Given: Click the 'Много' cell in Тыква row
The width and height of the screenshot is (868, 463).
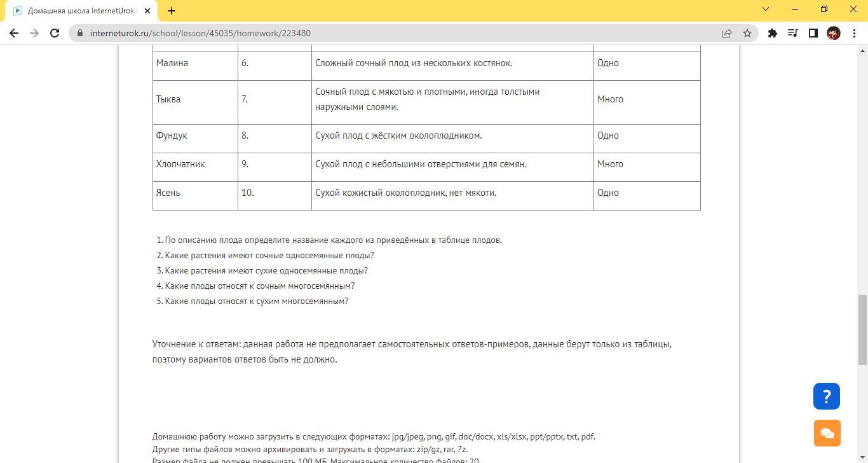Looking at the screenshot, I should coord(647,102).
